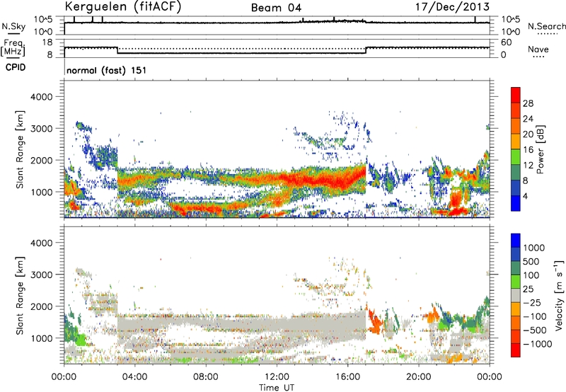Click the "N.Search" legend label
566x392 pixels.
click(546, 26)
